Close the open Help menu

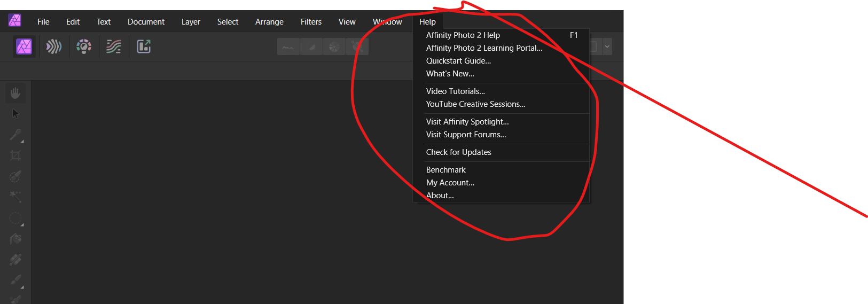tap(427, 22)
